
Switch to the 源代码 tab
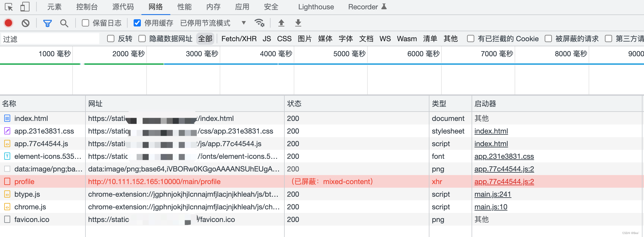[123, 7]
